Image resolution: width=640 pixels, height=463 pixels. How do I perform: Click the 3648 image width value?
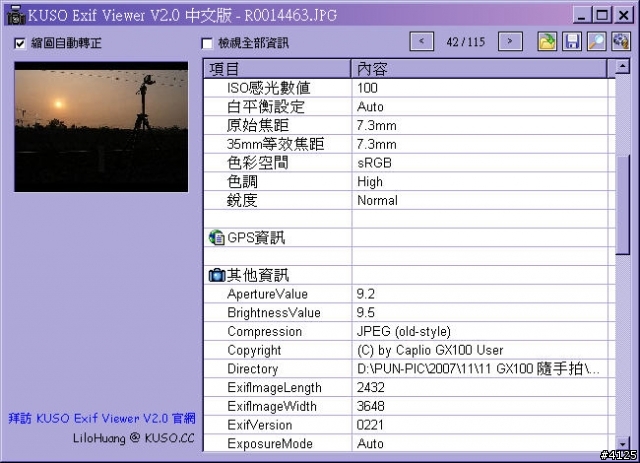(x=371, y=407)
